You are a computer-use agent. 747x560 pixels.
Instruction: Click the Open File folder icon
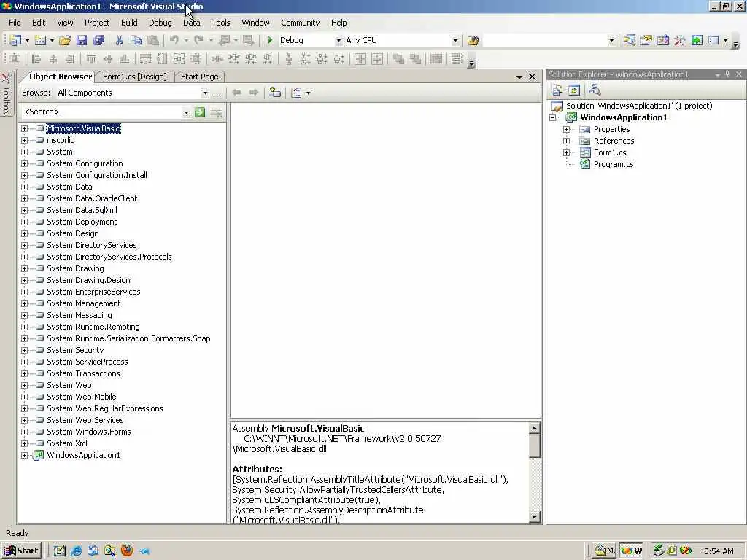coord(65,41)
